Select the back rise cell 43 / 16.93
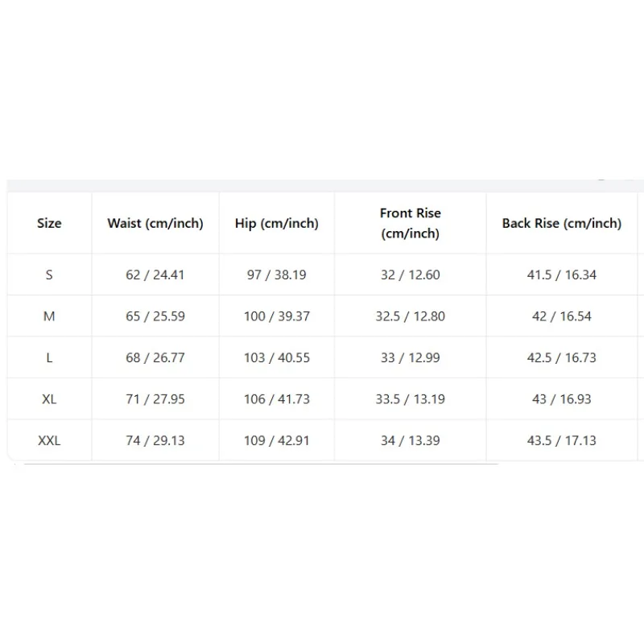This screenshot has width=644, height=644. click(x=562, y=398)
